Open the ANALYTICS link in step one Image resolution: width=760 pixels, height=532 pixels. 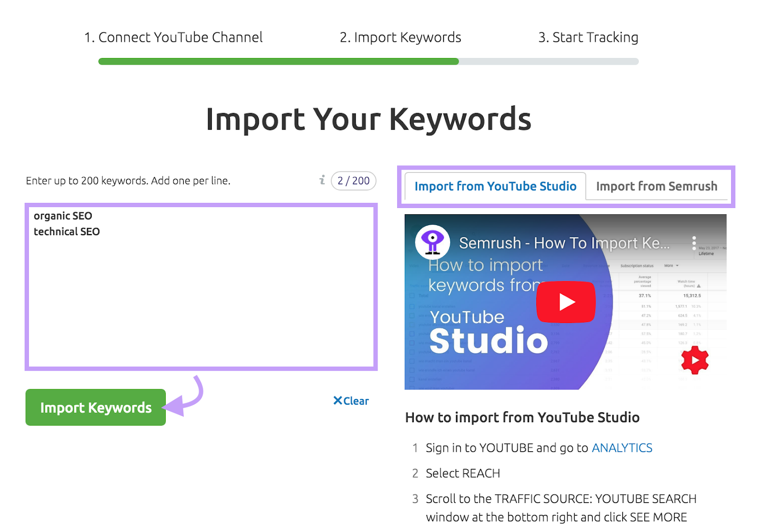click(621, 447)
